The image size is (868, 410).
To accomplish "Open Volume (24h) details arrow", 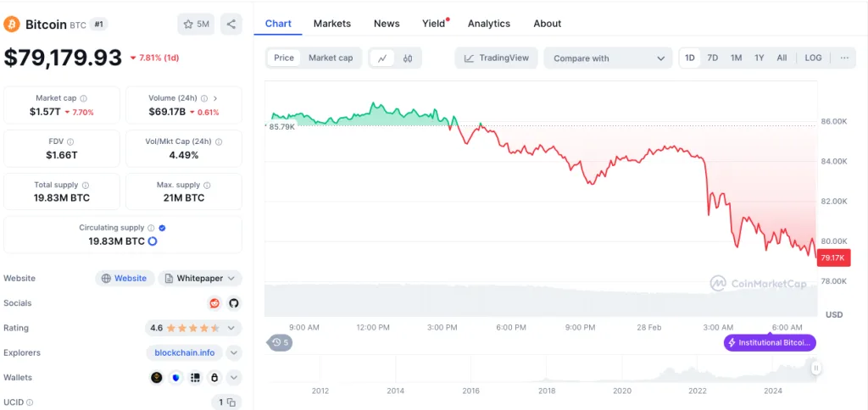I will click(215, 98).
